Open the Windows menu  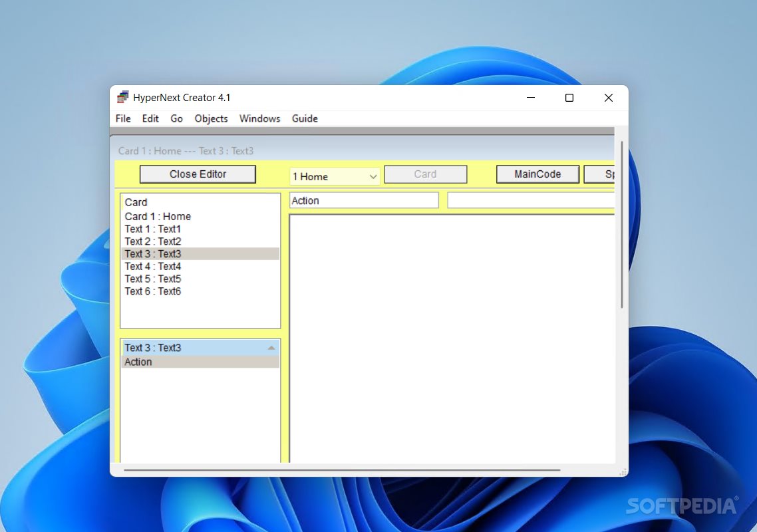(259, 119)
